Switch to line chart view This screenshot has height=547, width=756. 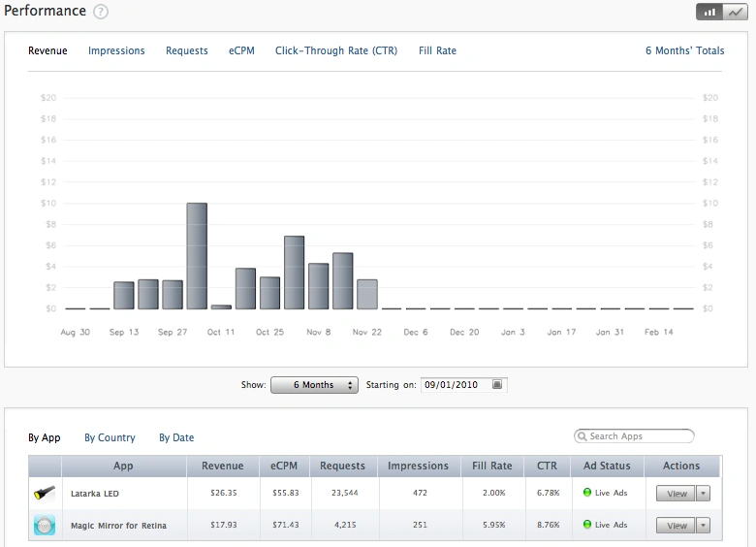click(x=736, y=12)
